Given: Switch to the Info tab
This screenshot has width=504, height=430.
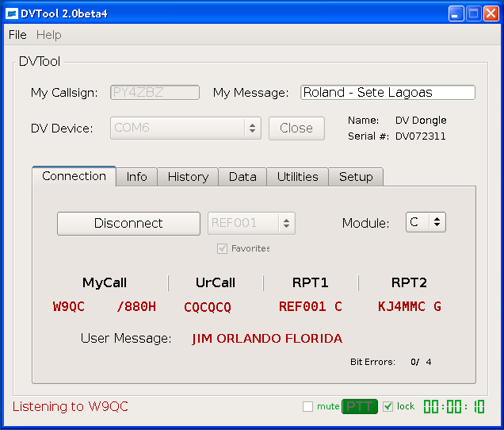Looking at the screenshot, I should [x=136, y=177].
